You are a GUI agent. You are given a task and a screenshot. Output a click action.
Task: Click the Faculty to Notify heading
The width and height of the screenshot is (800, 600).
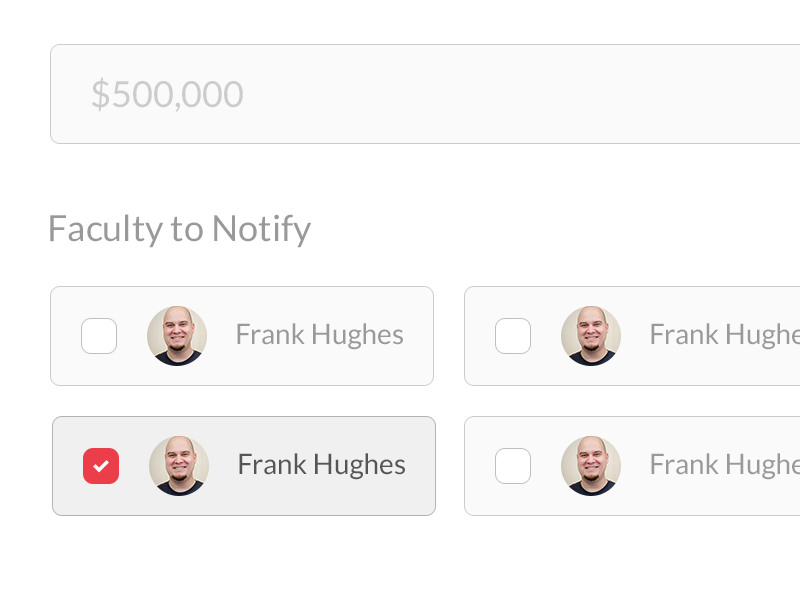pyautogui.click(x=179, y=229)
